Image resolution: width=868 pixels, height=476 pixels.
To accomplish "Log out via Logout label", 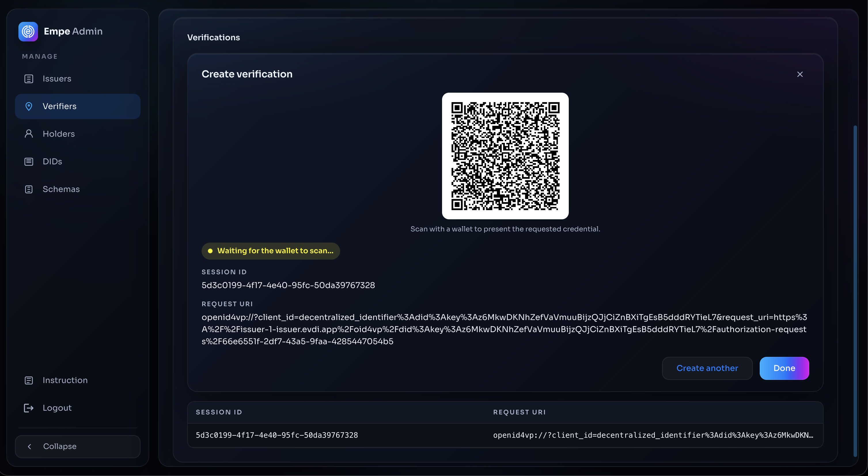I will 57,408.
